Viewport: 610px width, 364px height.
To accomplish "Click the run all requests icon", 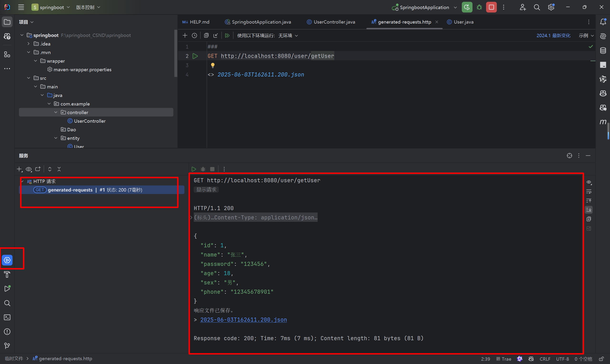I will (227, 35).
